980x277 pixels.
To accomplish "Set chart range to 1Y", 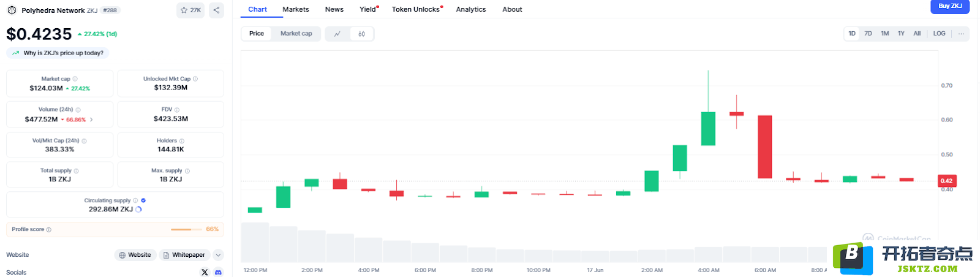I will 901,34.
